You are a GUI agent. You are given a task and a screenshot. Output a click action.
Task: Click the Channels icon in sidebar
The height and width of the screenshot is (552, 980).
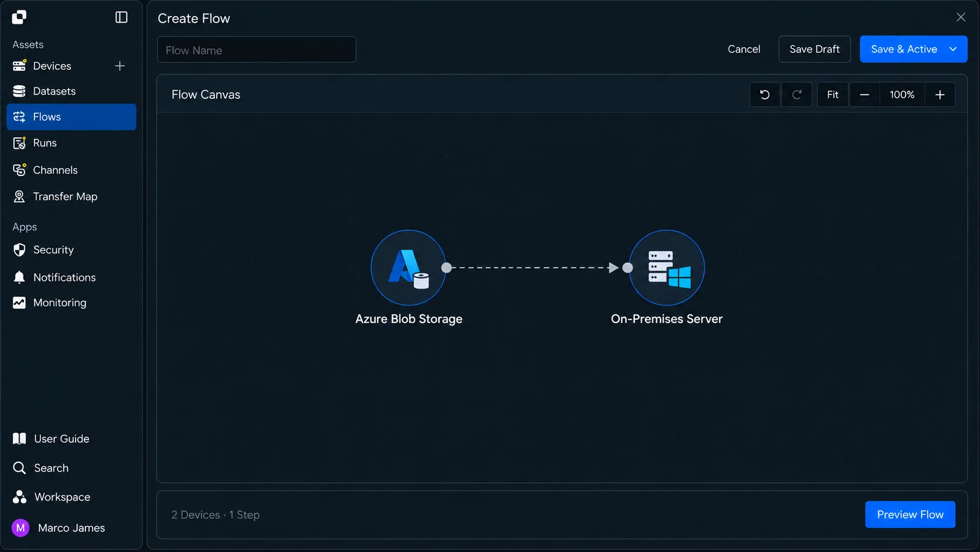click(x=19, y=170)
